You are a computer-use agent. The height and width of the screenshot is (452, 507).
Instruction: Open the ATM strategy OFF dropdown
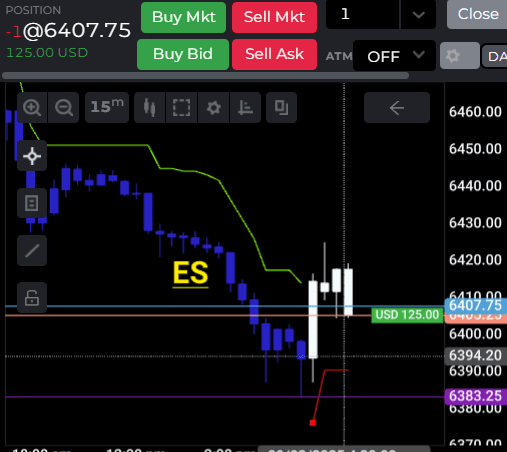(394, 56)
